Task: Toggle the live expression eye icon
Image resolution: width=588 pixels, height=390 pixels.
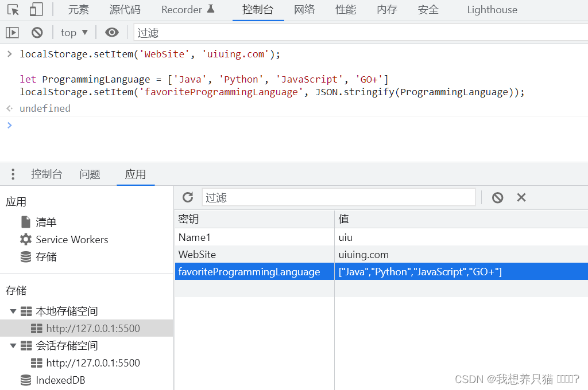Action: [x=112, y=33]
